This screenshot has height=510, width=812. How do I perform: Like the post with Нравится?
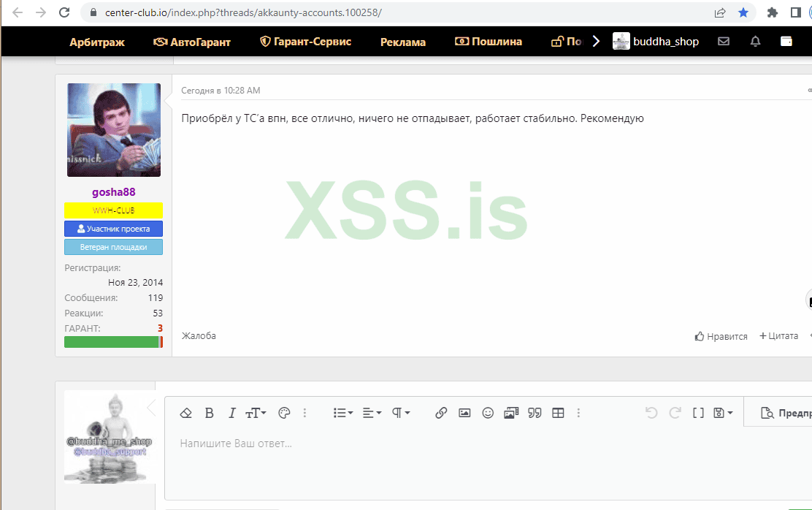coord(721,336)
